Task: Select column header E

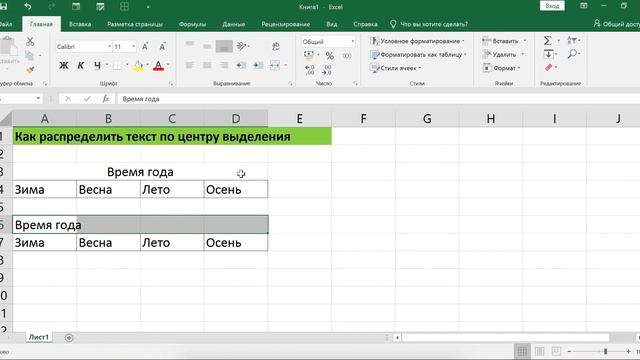Action: (x=300, y=119)
